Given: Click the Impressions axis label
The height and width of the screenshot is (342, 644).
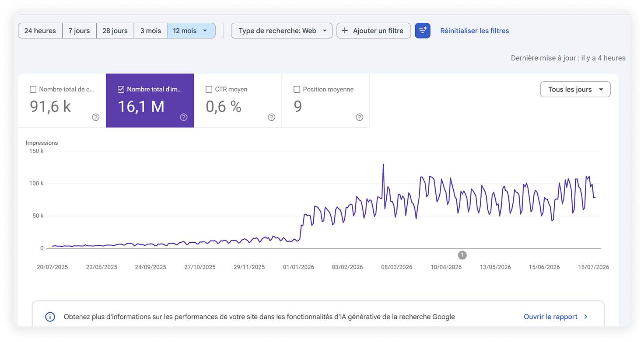Looking at the screenshot, I should coord(42,143).
